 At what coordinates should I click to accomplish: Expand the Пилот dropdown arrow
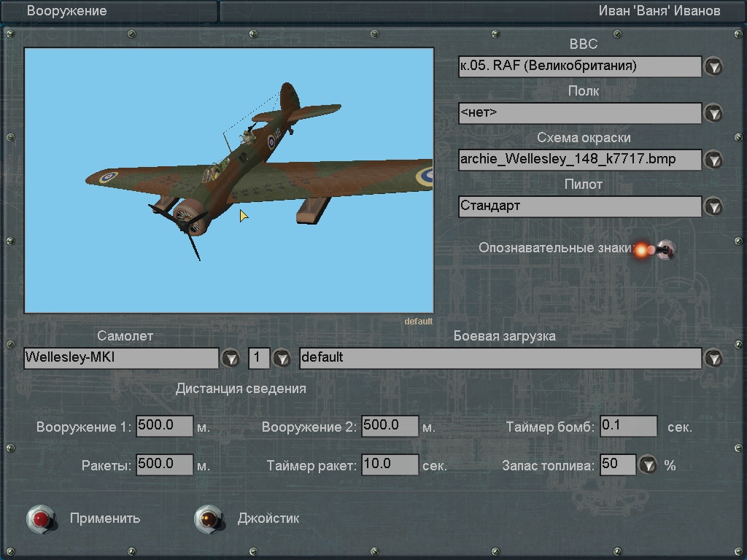point(713,206)
